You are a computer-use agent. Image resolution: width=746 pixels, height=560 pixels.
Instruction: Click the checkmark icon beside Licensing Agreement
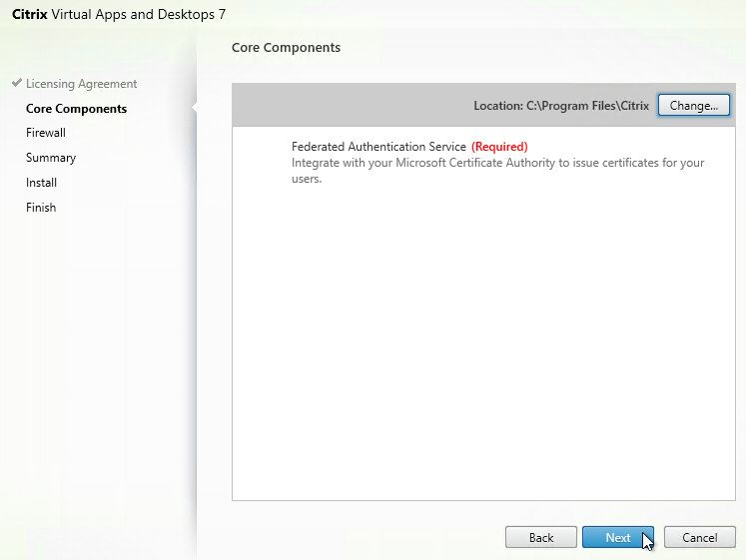click(x=17, y=83)
